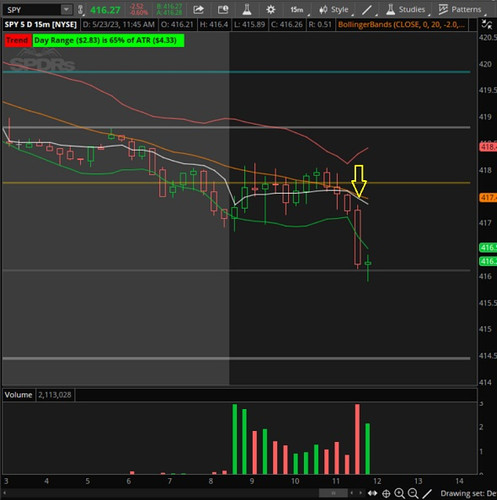Screen dimensions: 497x500
Task: Click the BollingerBands study label
Action: (401, 25)
